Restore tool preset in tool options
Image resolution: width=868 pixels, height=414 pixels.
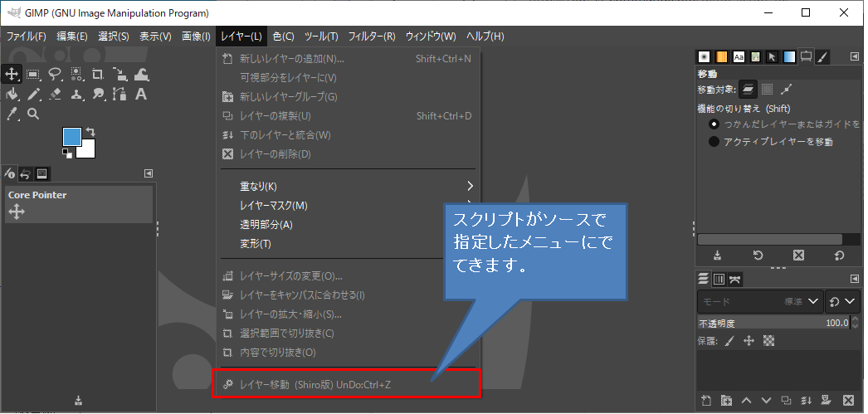click(758, 256)
